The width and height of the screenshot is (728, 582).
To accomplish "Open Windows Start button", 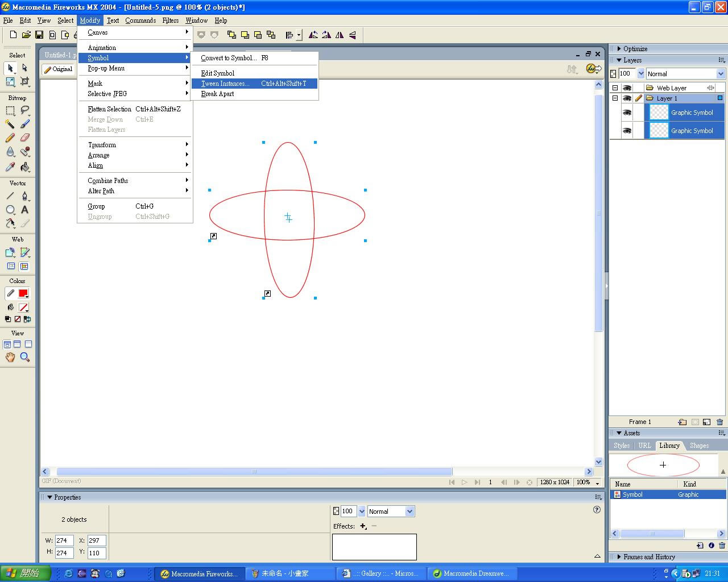I will pyautogui.click(x=26, y=573).
